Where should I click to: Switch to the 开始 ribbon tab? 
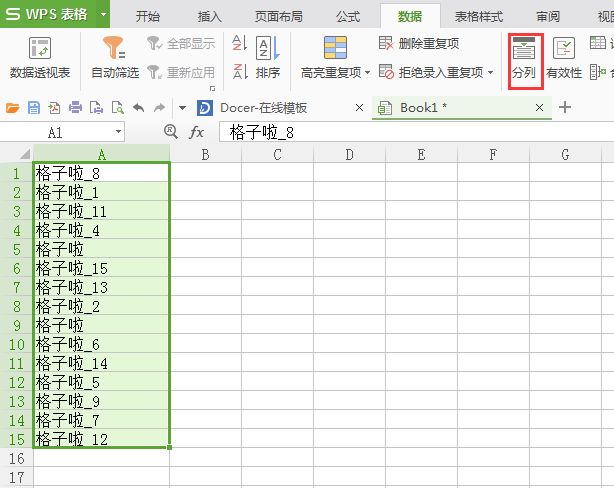(x=148, y=16)
